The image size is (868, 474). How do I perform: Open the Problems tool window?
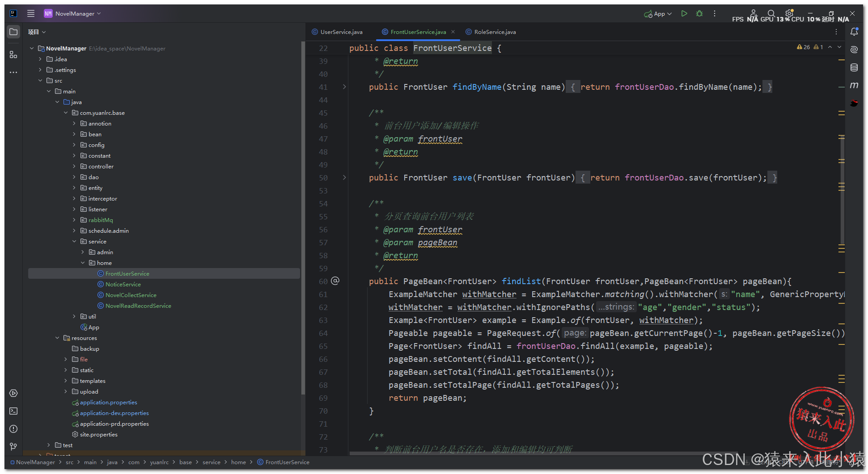click(x=13, y=429)
